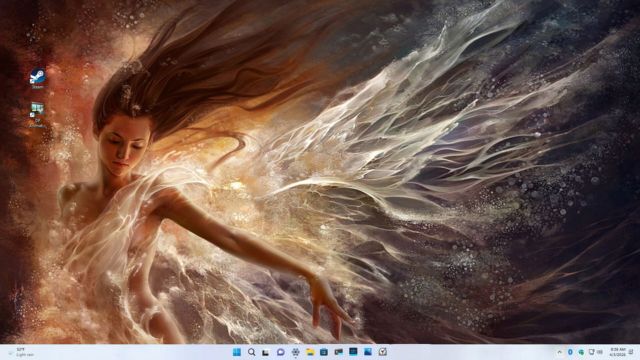Open the Photos-style blue landscape taskbar icon
The height and width of the screenshot is (360, 640).
[368, 351]
